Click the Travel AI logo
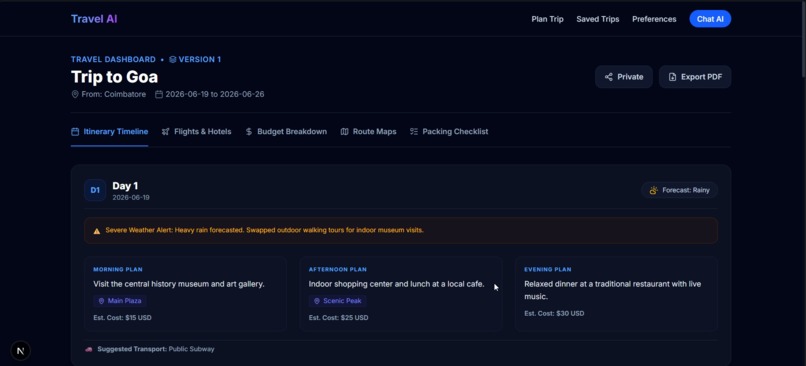Viewport: 806px width, 366px height. pos(94,19)
